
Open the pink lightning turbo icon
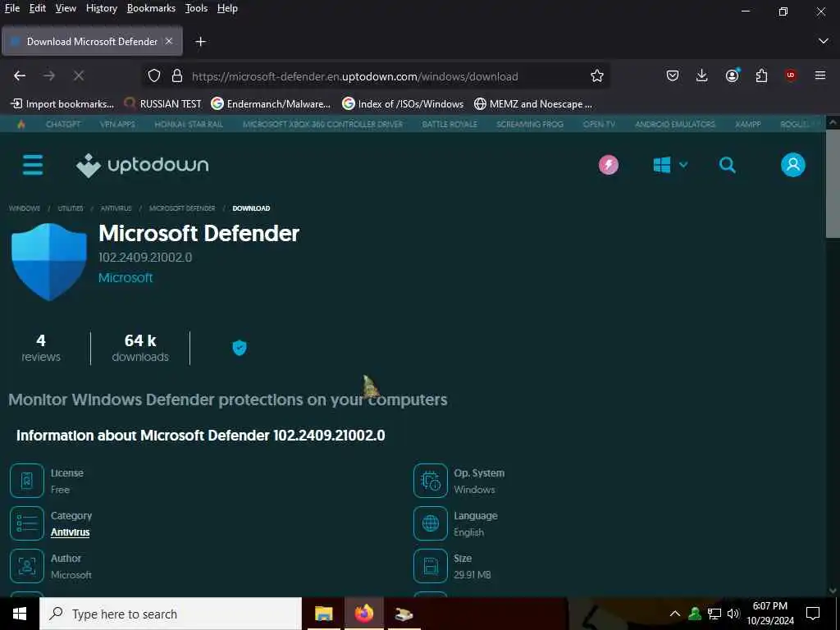609,165
